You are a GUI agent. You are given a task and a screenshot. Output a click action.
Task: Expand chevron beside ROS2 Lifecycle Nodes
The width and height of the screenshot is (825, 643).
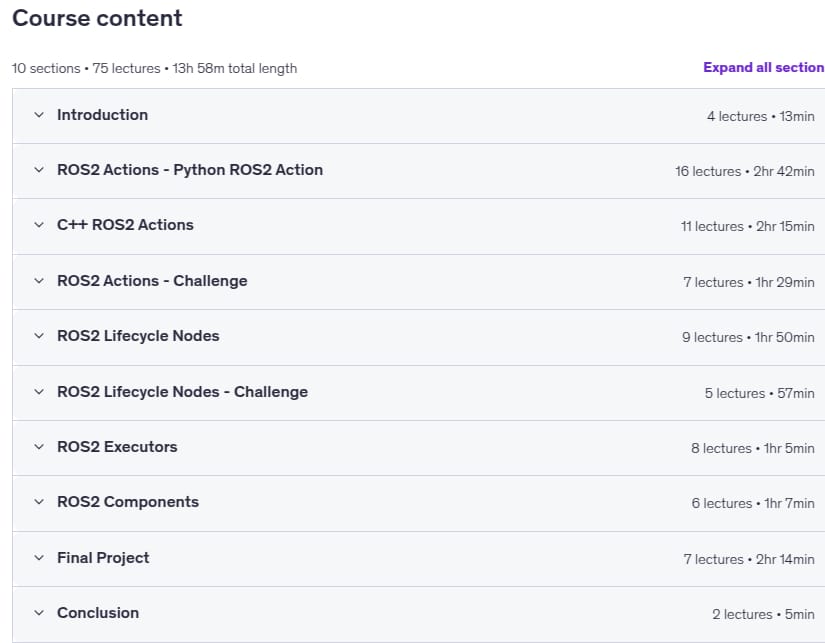[x=39, y=336]
